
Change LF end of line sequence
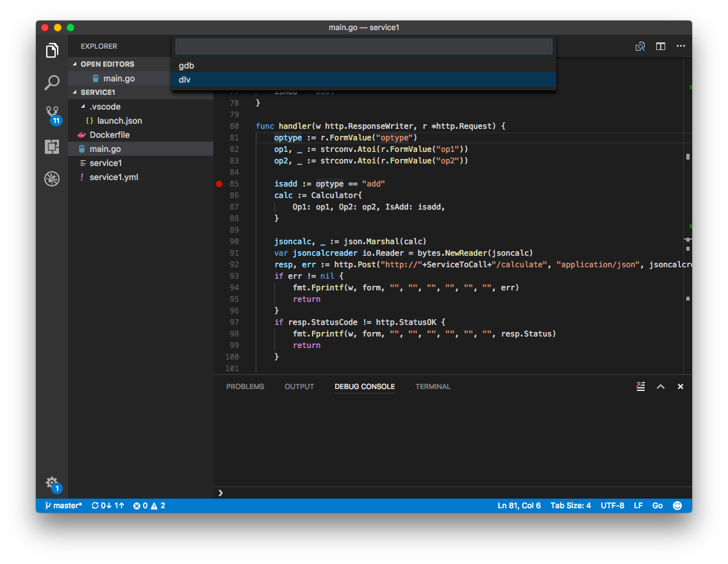click(x=638, y=506)
